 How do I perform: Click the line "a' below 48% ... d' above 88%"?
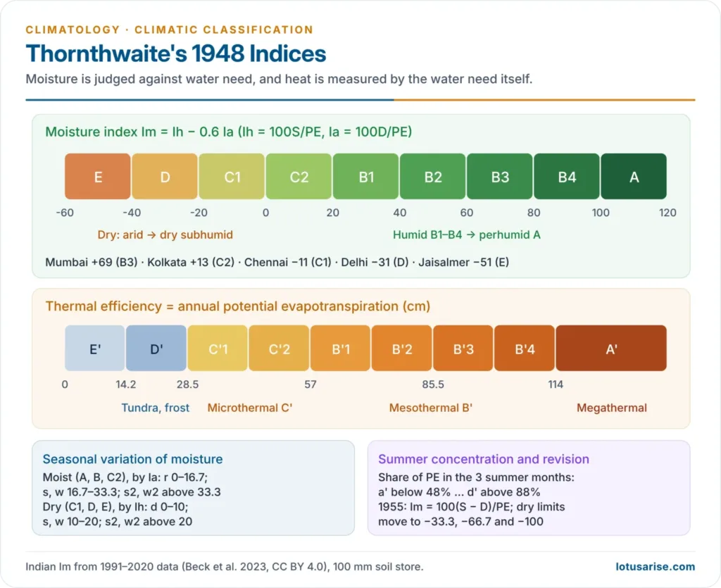tap(459, 492)
